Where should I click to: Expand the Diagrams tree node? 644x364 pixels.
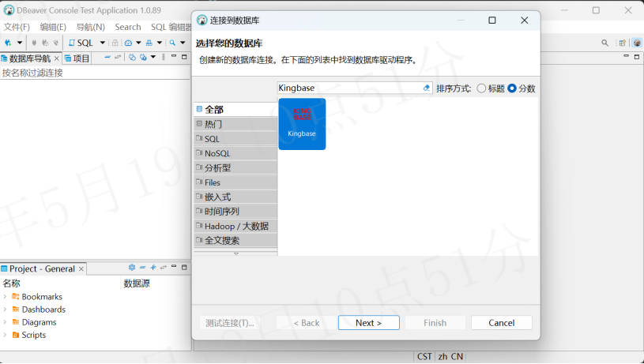[5, 322]
